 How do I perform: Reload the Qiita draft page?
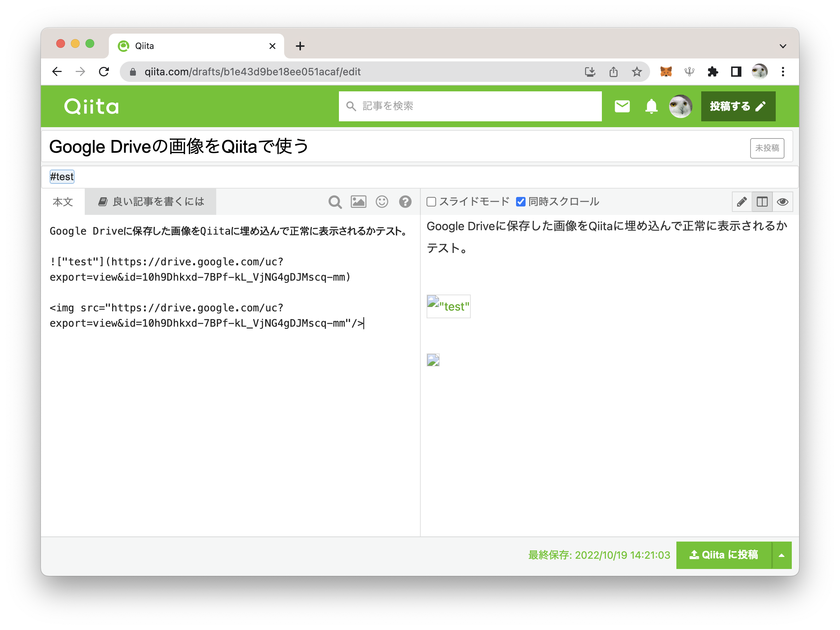(104, 71)
